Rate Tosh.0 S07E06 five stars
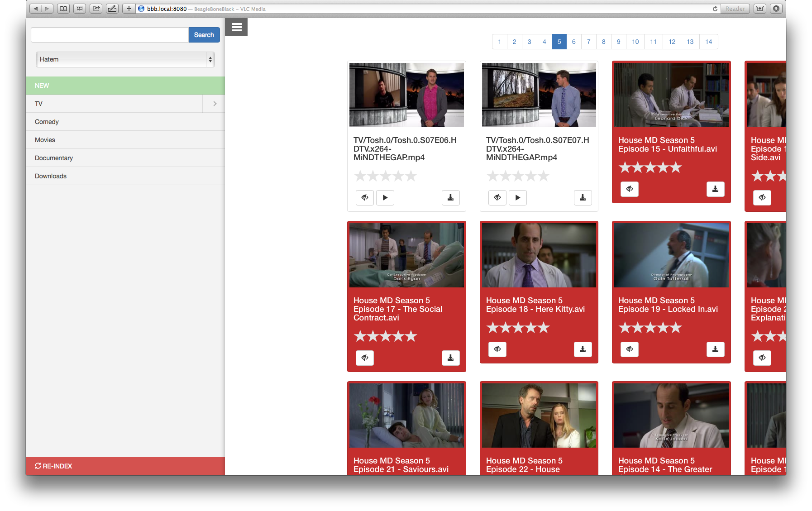812x511 pixels. (x=411, y=176)
